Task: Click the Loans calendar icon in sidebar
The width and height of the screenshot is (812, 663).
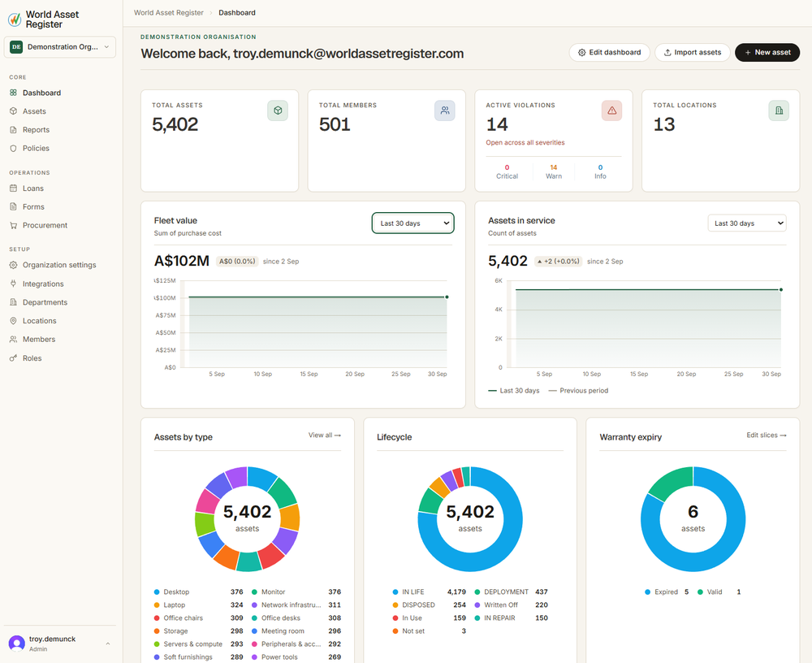Action: (x=14, y=188)
